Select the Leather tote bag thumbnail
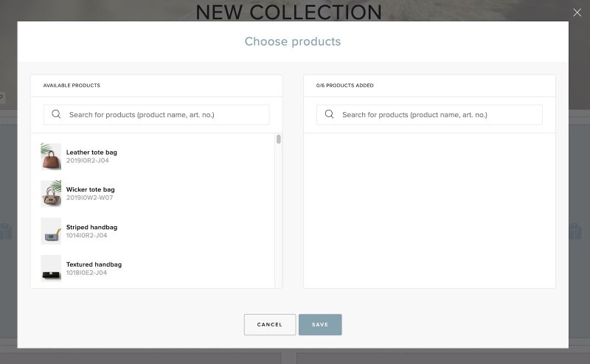Image resolution: width=590 pixels, height=364 pixels. tap(51, 156)
